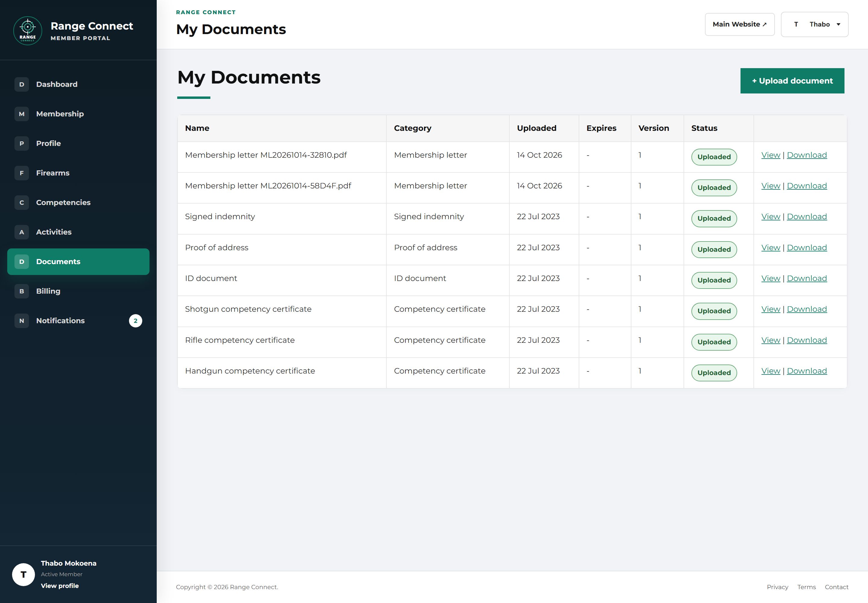Viewport: 868px width, 603px height.
Task: Open the Billing section
Action: [78, 291]
